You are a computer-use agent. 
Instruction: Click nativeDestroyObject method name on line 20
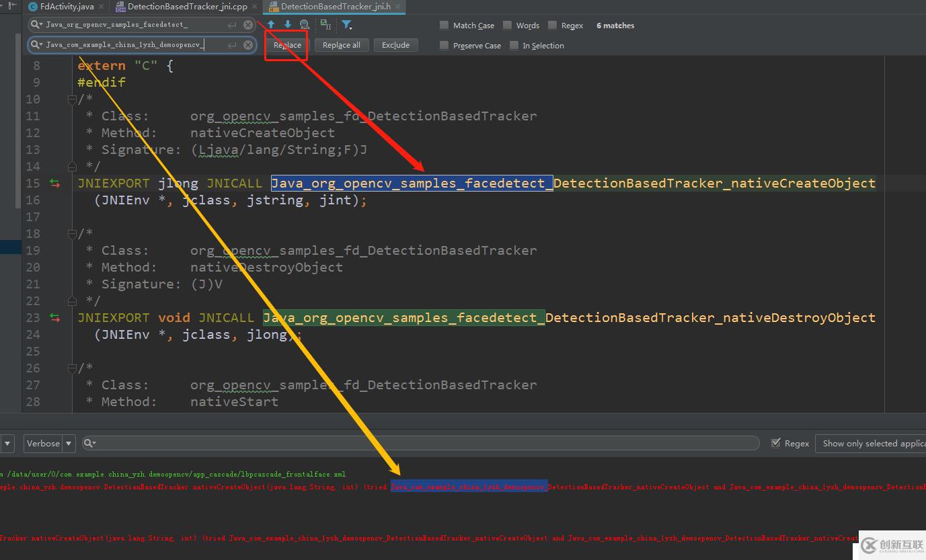pos(266,268)
